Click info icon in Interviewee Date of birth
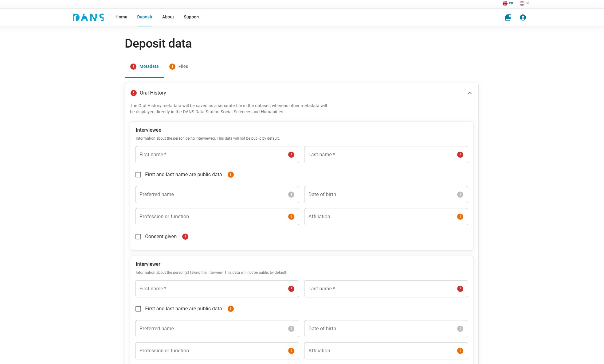The width and height of the screenshot is (604, 364). 460,195
